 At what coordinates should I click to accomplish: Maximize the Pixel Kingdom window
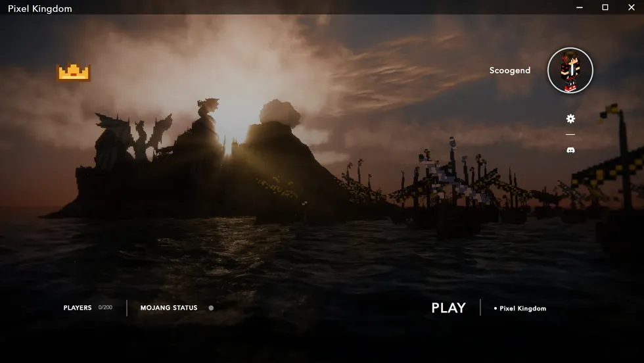605,7
